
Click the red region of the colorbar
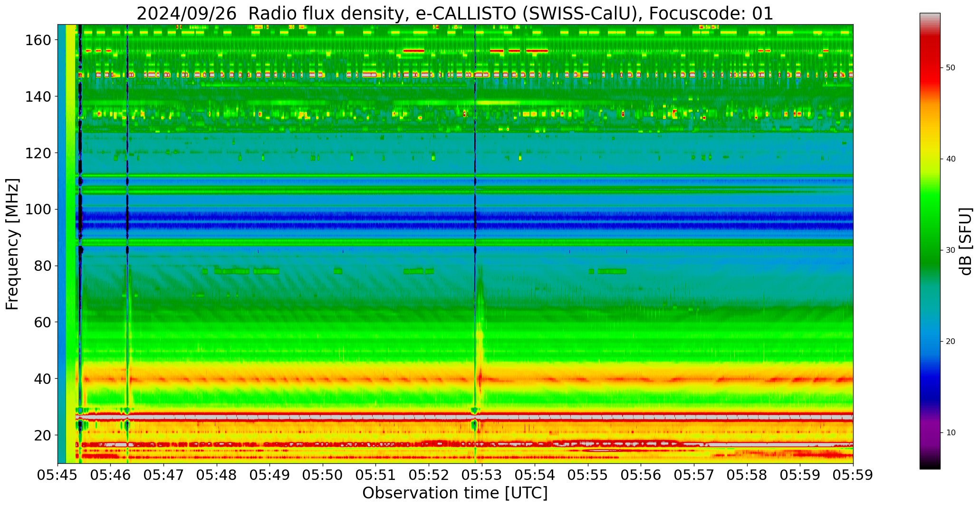pyautogui.click(x=930, y=59)
